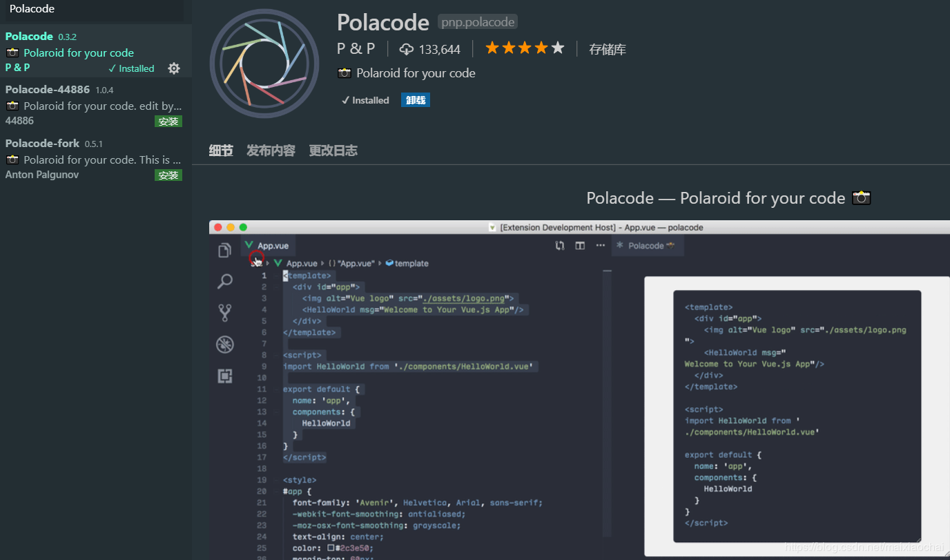Click the star rating of Polacode

pos(525,48)
